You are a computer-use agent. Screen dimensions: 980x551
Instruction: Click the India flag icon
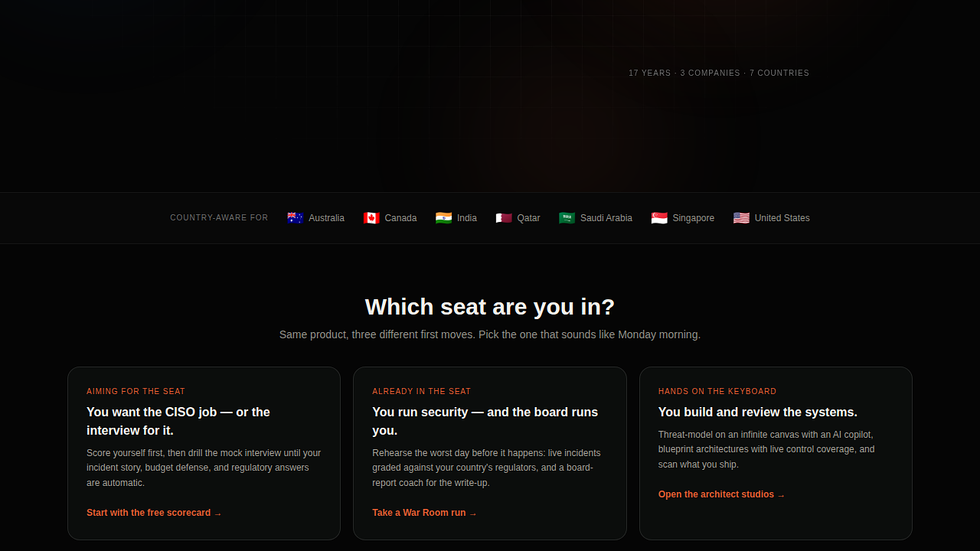444,218
